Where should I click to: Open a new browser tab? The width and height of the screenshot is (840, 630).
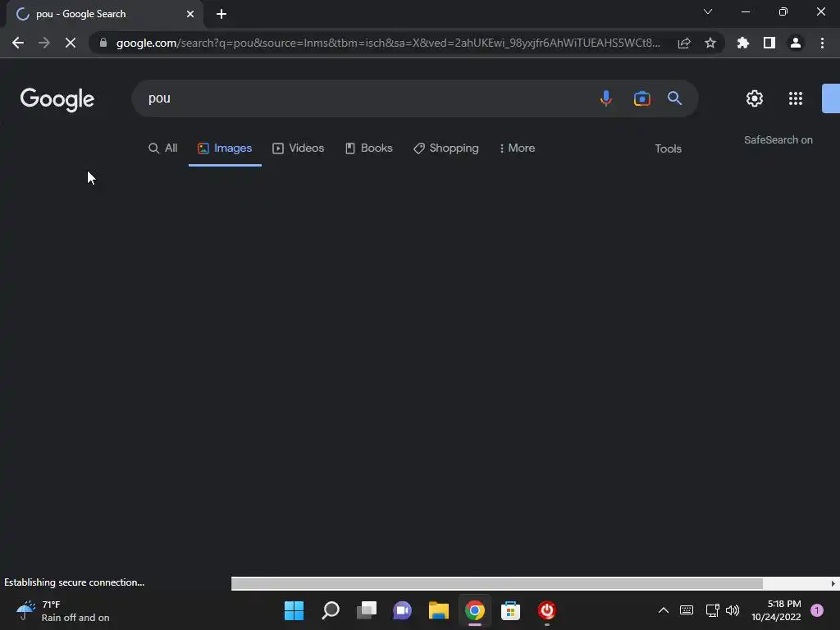click(221, 14)
